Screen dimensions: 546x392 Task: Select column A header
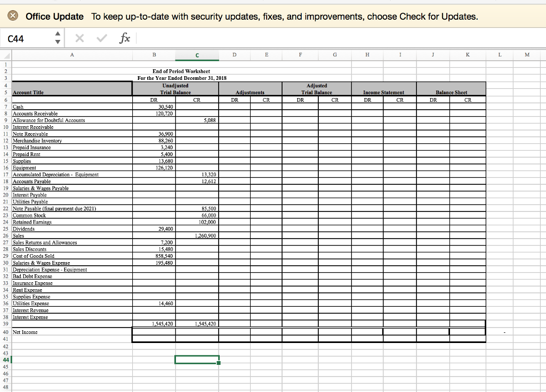71,54
